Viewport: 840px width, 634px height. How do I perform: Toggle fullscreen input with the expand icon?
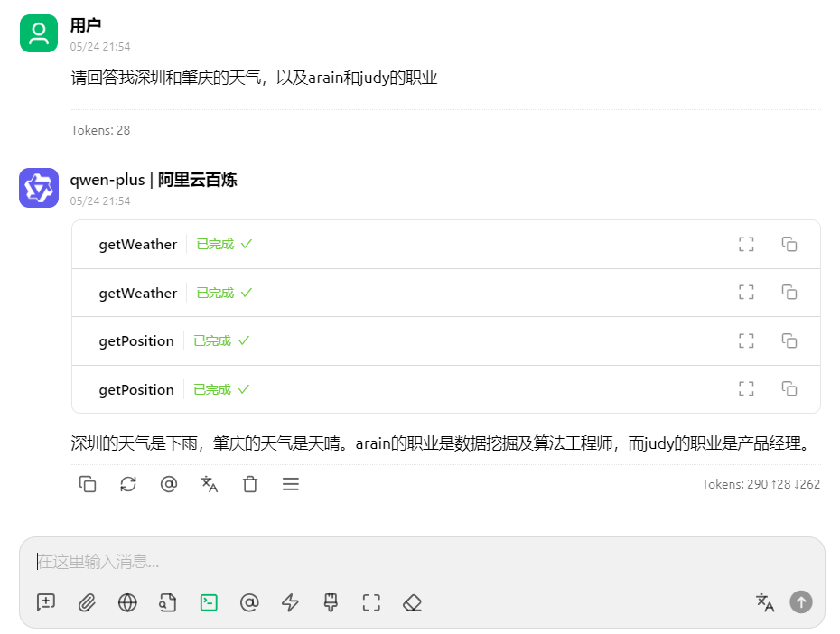pyautogui.click(x=371, y=602)
